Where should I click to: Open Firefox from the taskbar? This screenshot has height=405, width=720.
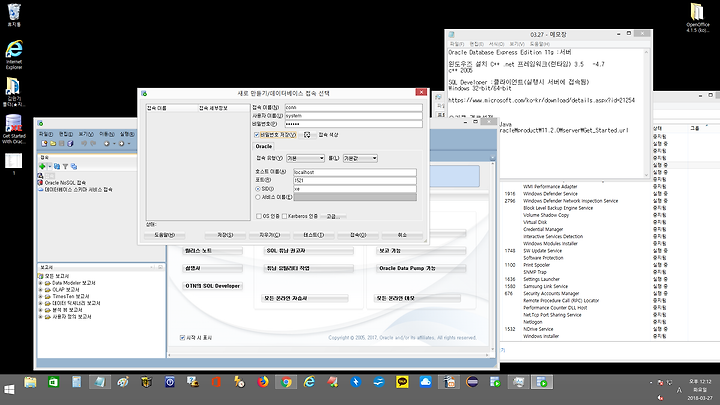pyautogui.click(x=263, y=382)
